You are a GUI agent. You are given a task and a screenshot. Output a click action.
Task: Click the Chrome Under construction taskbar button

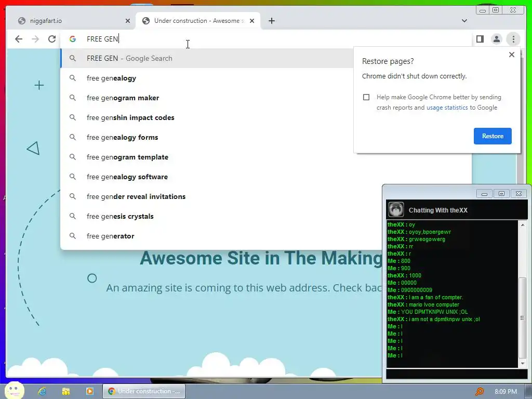click(144, 391)
